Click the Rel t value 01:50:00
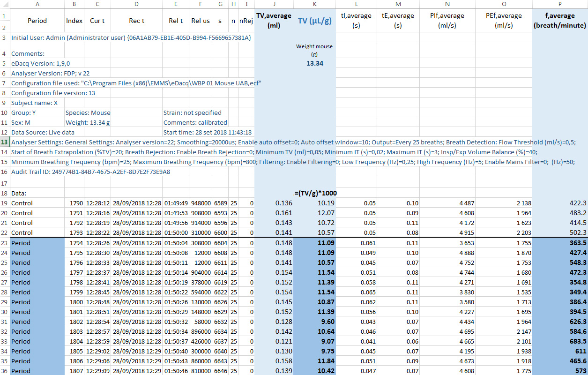Screen dimensions: 588x375 [176, 232]
